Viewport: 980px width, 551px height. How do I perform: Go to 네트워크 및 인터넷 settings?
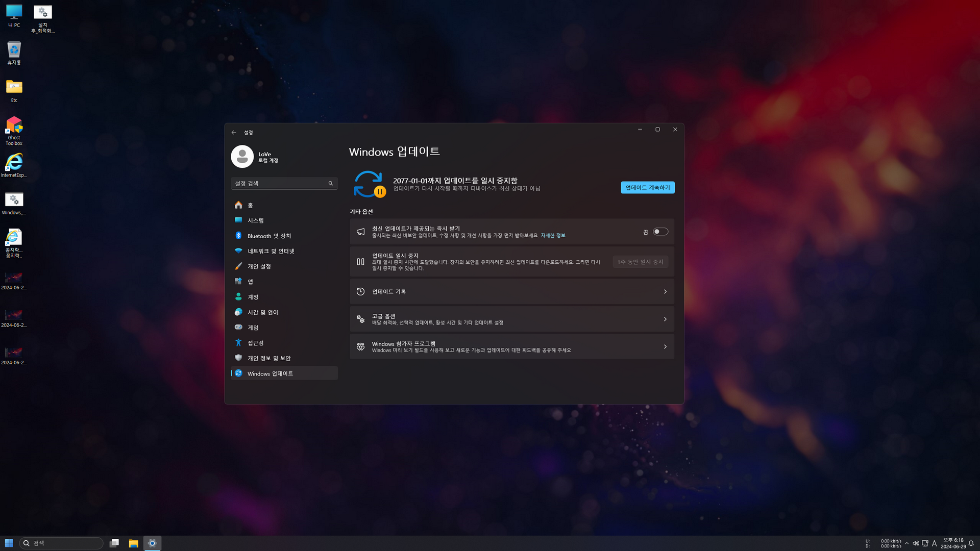point(271,251)
